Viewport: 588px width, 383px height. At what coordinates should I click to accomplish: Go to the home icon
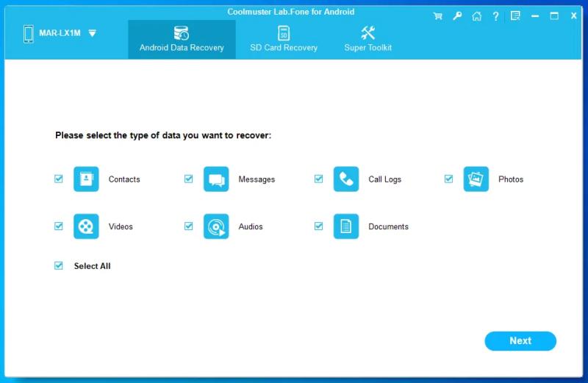pyautogui.click(x=476, y=16)
